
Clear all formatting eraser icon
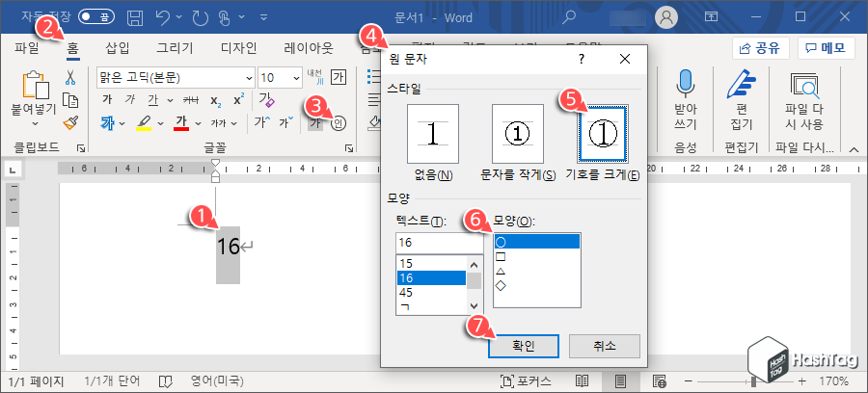[266, 100]
